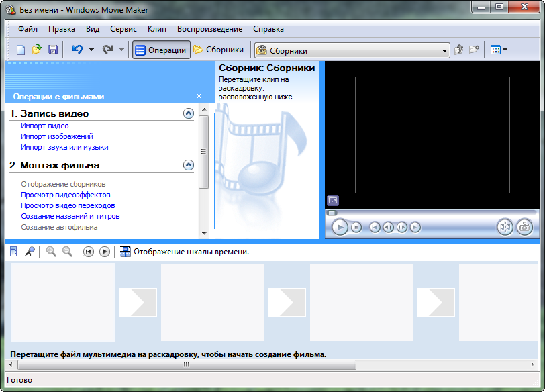
Task: Click the first transition cell on the storyboard
Action: 138,302
